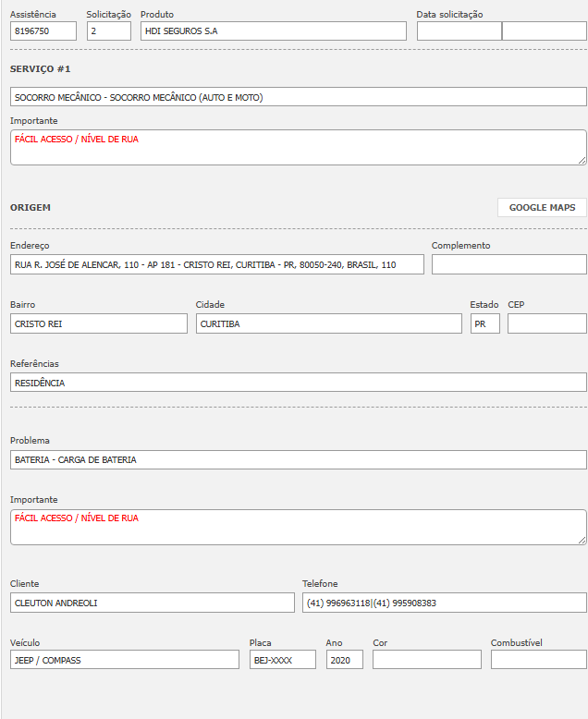Click the Cidade field showing Curitiba
The image size is (588, 719).
click(328, 323)
